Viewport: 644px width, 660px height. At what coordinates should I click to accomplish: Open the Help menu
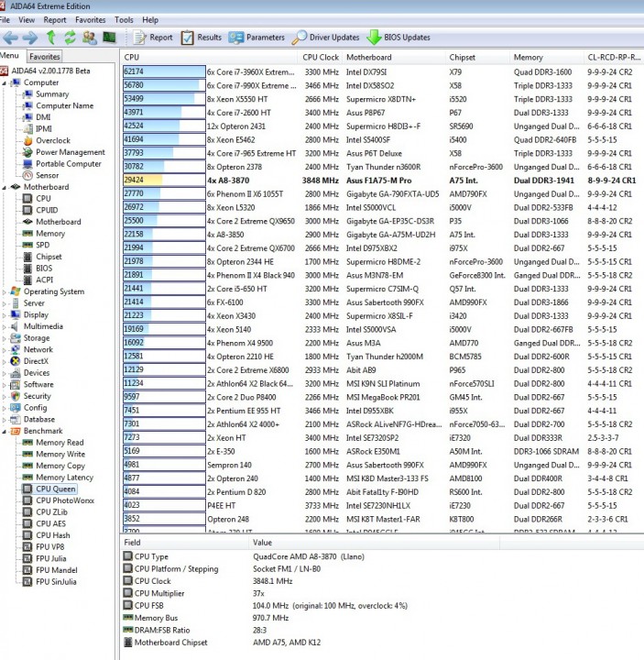(150, 20)
